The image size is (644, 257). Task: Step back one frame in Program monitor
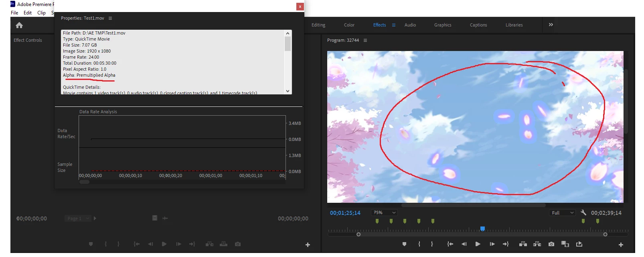464,244
